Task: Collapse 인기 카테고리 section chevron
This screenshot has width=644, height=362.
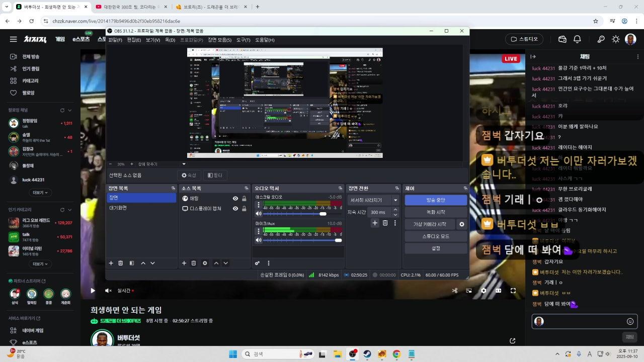Action: tap(69, 209)
